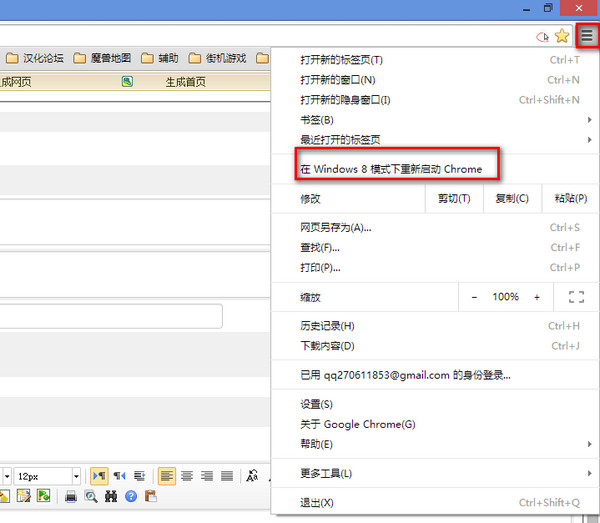Expand the 更多工具(L) submenu
600x523 pixels.
pos(435,473)
